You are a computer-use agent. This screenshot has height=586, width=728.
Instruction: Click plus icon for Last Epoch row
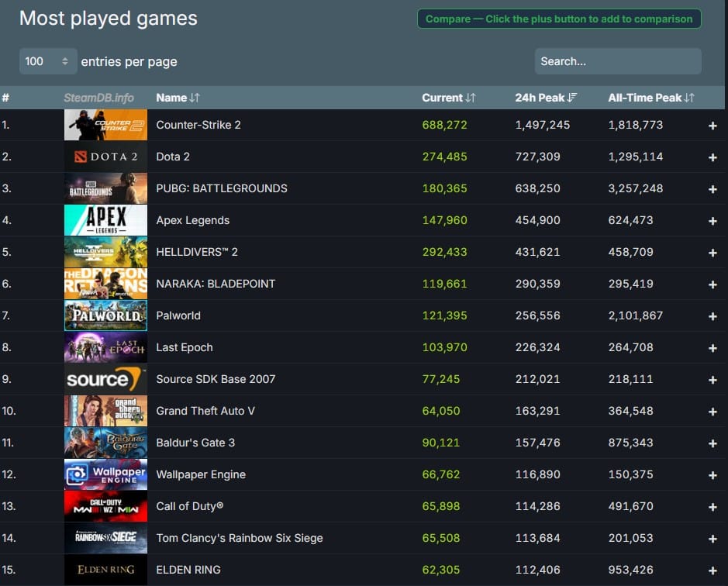point(712,348)
